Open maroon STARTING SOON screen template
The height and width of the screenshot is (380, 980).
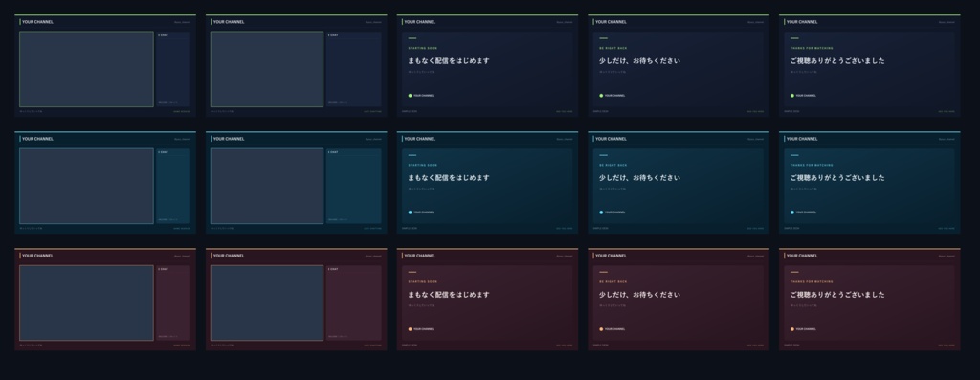487,300
